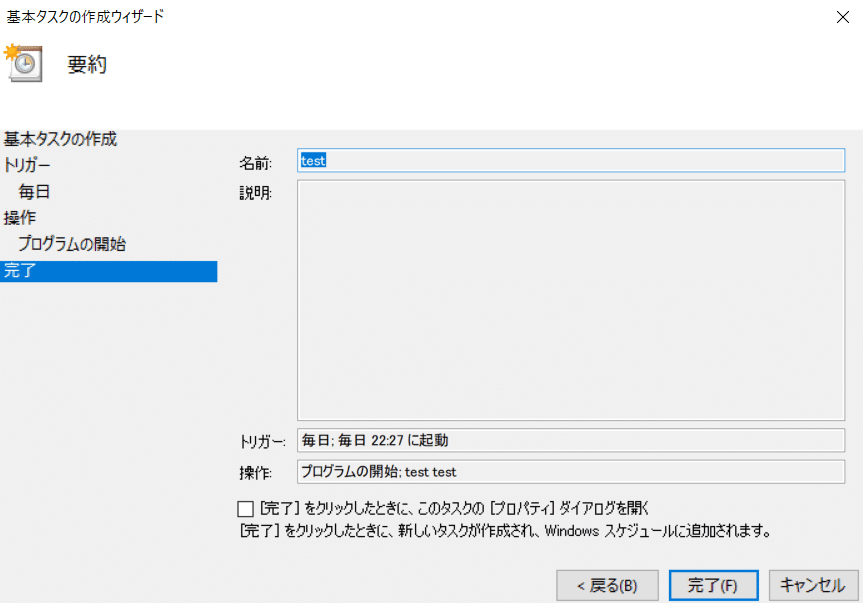The height and width of the screenshot is (603, 863).
Task: Click the Windows スケジュール information sentence
Action: (x=505, y=531)
